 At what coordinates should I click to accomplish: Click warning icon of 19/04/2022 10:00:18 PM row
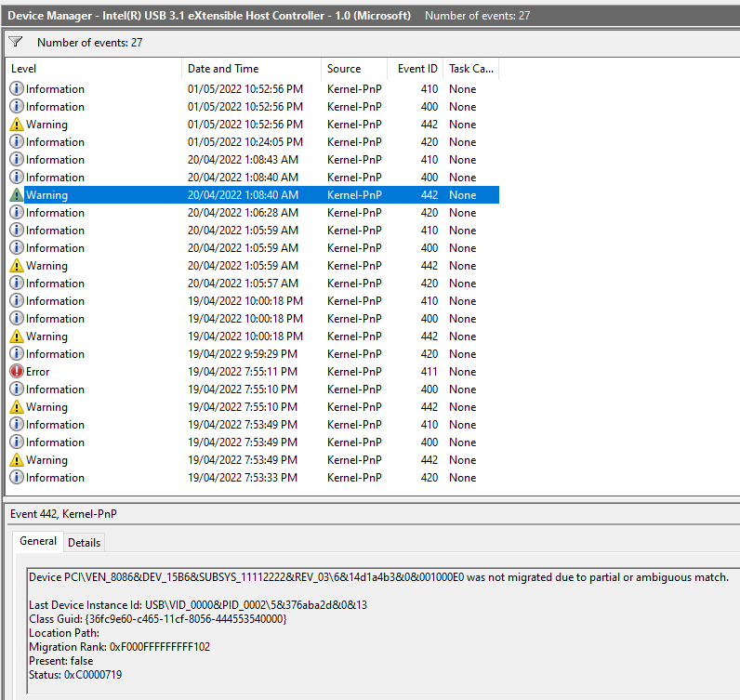tap(17, 337)
